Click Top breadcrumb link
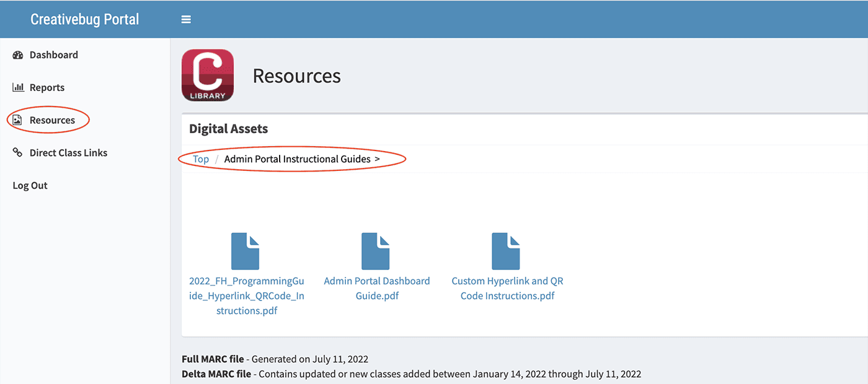 click(201, 159)
